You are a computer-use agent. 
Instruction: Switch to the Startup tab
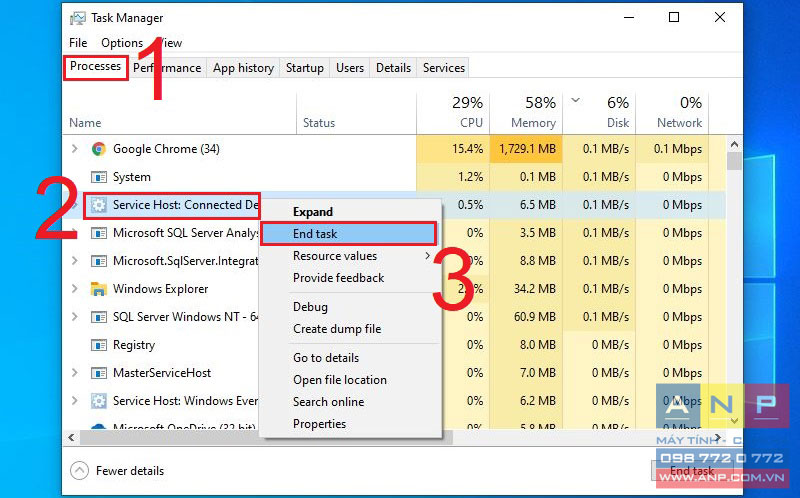click(x=305, y=68)
